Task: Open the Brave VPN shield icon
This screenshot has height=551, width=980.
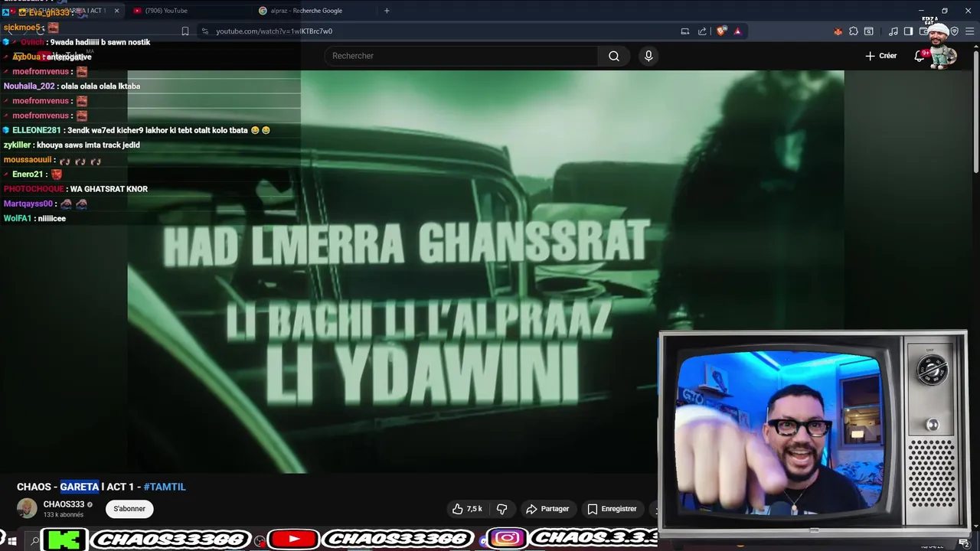Action: click(954, 31)
